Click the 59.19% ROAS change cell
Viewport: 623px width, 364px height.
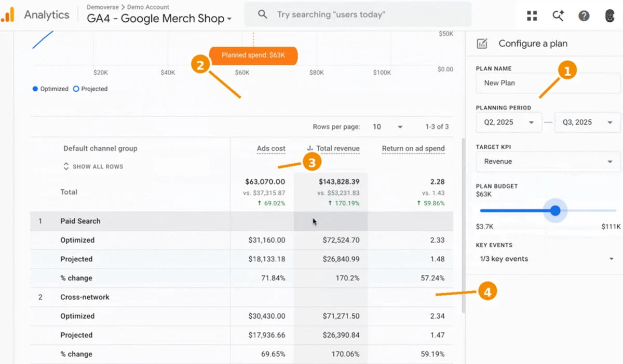tap(433, 354)
